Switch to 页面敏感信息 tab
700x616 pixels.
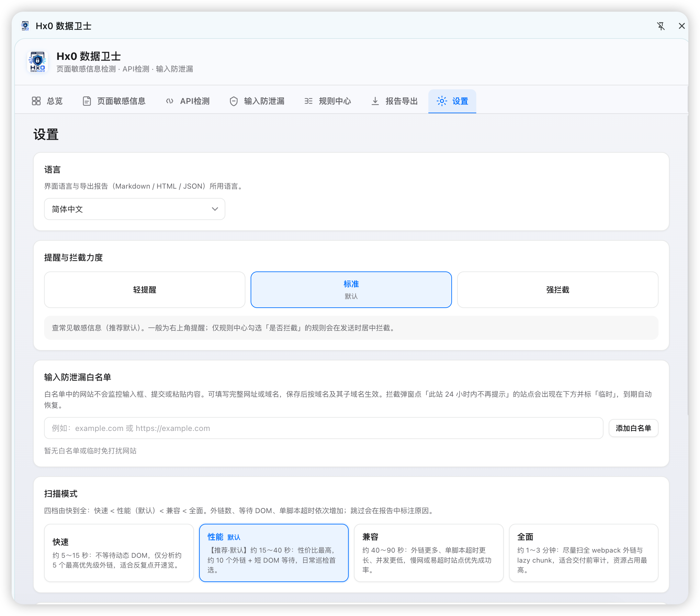(114, 101)
